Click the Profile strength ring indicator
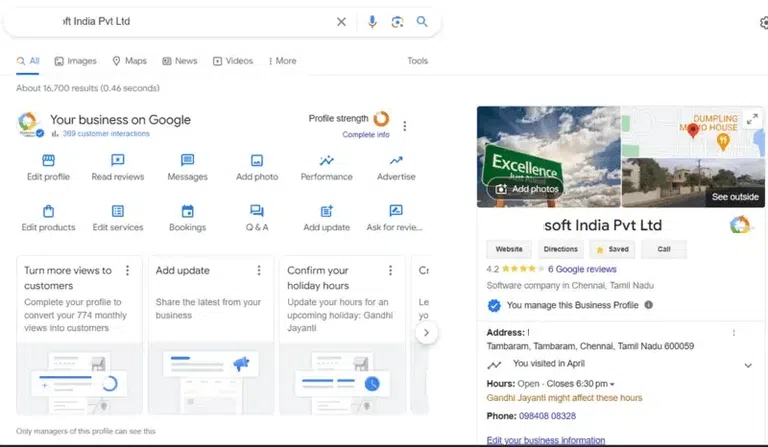768x447 pixels. (381, 118)
